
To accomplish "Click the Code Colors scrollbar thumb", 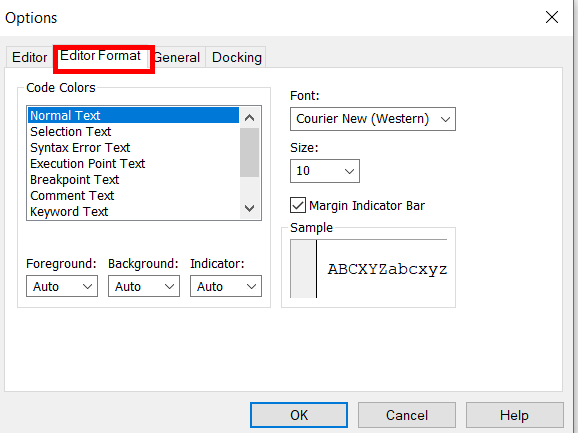I will [x=250, y=152].
